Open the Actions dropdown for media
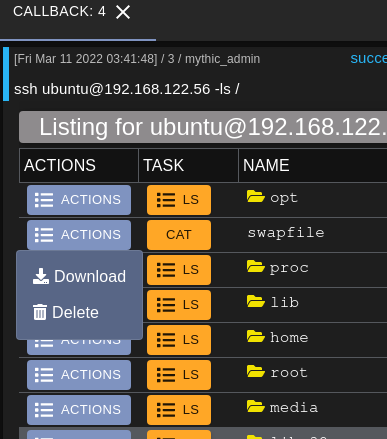This screenshot has height=439, width=387. (x=79, y=410)
